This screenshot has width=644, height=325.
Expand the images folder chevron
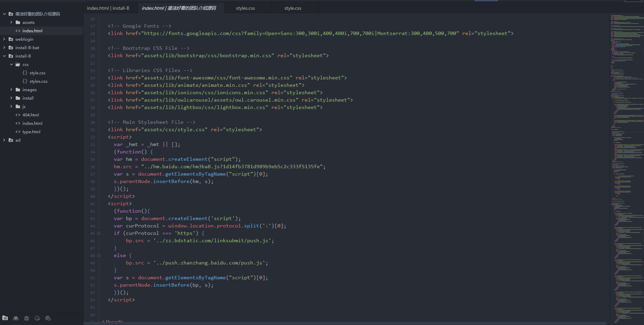tap(11, 90)
